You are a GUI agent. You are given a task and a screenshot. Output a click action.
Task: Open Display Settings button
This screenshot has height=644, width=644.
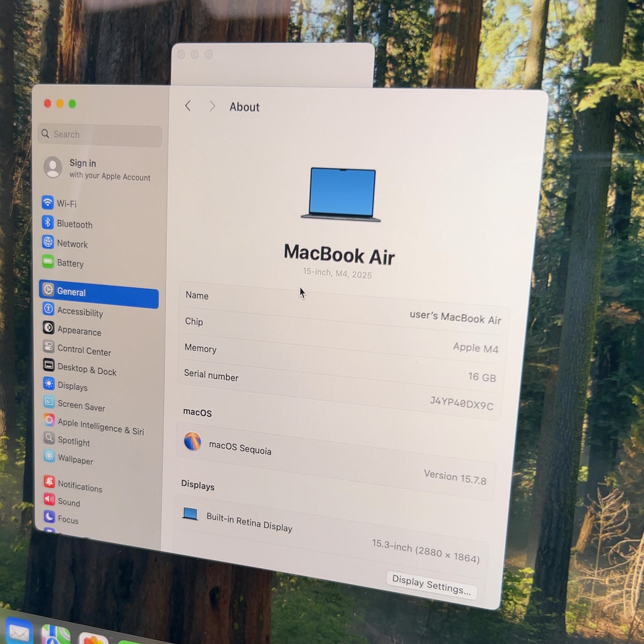point(431,586)
